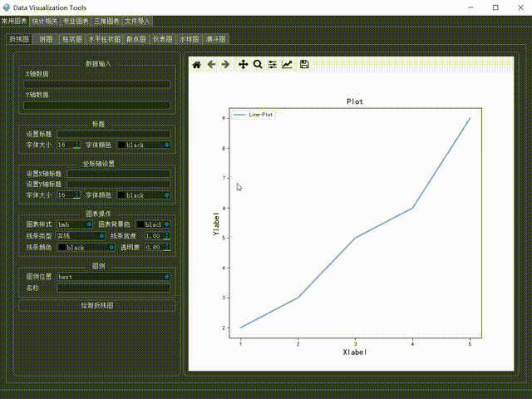Adjust 透明度 spinner arrows
This screenshot has height=399, width=532.
click(x=166, y=248)
